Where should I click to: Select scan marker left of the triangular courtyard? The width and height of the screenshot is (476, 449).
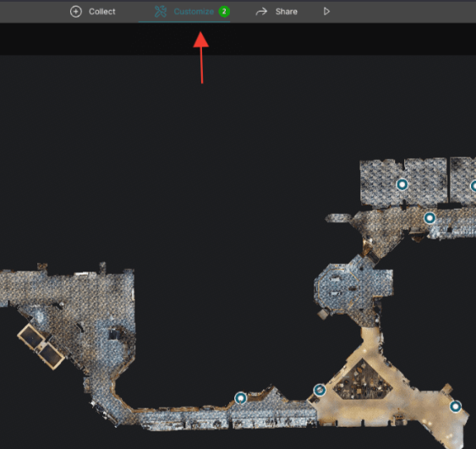pos(320,390)
